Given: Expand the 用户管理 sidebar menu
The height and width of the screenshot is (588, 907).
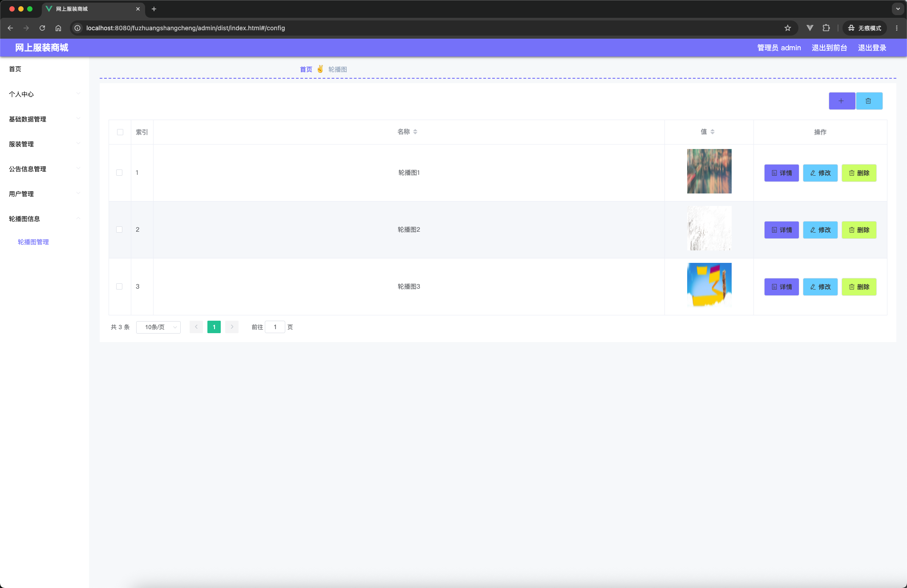Looking at the screenshot, I should (45, 193).
